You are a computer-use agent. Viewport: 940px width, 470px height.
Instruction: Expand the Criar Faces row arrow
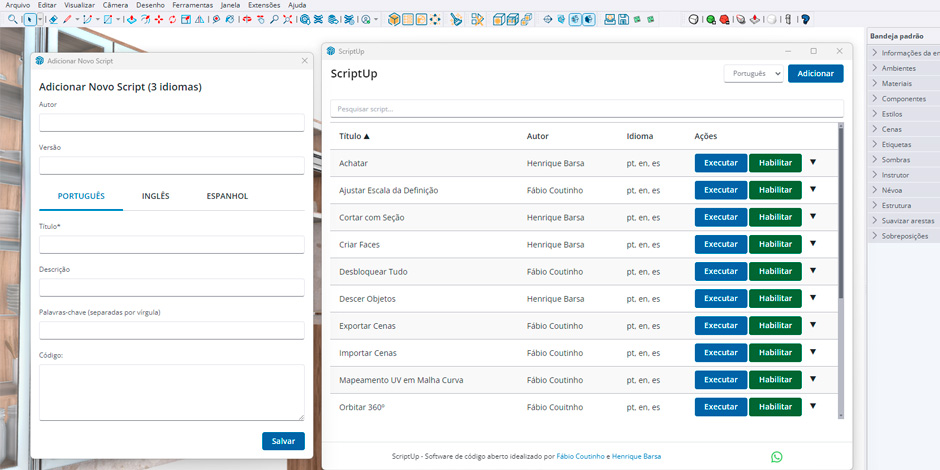(813, 243)
